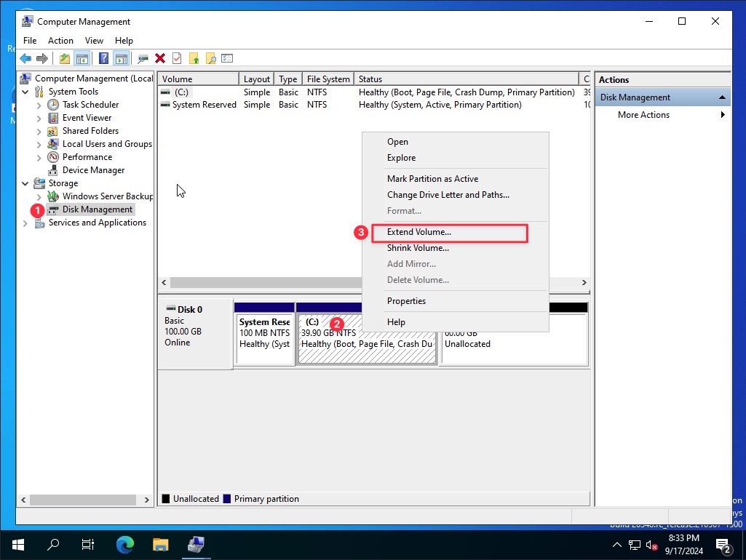The height and width of the screenshot is (560, 746).
Task: Click volume list scrollbar right arrow
Action: point(584,282)
